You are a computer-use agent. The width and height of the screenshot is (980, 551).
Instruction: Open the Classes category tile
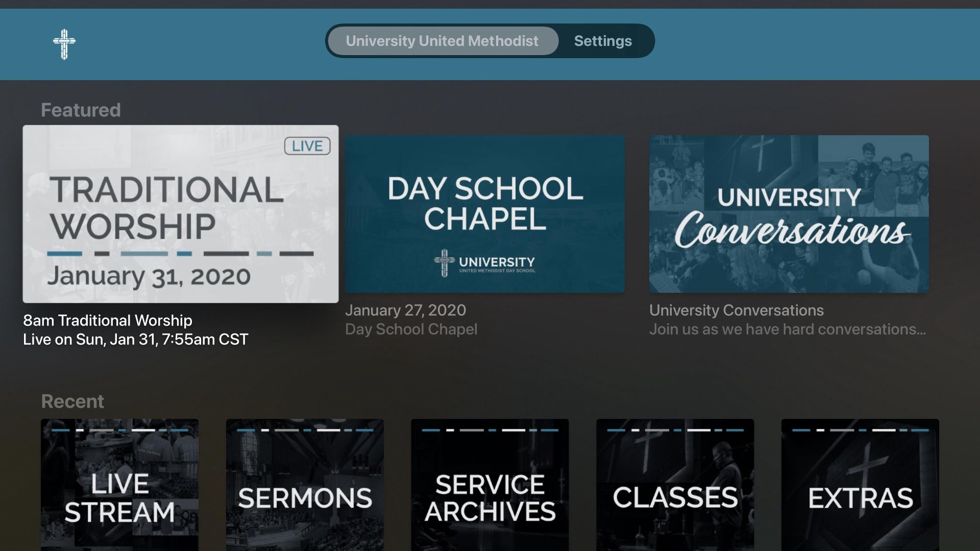pyautogui.click(x=675, y=485)
